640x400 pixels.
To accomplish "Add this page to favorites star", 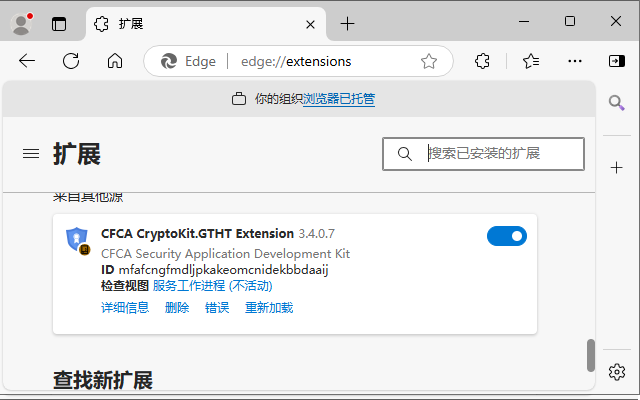I will point(429,61).
